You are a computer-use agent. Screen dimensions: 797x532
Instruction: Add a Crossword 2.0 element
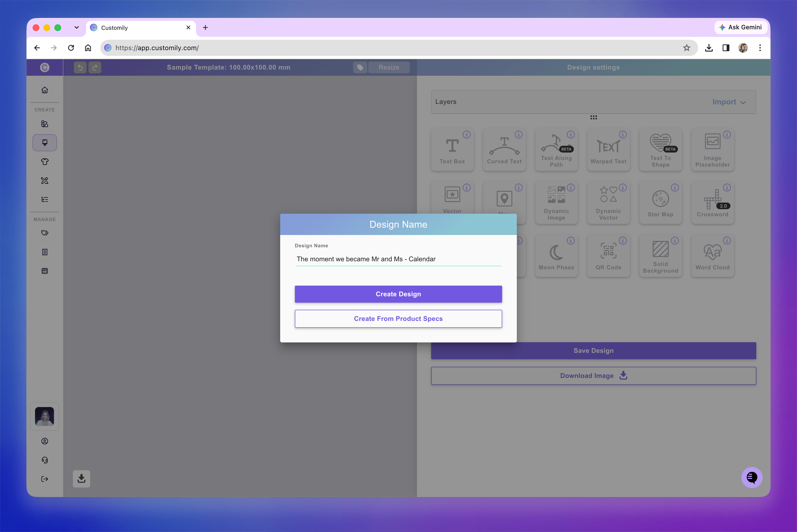pyautogui.click(x=712, y=203)
